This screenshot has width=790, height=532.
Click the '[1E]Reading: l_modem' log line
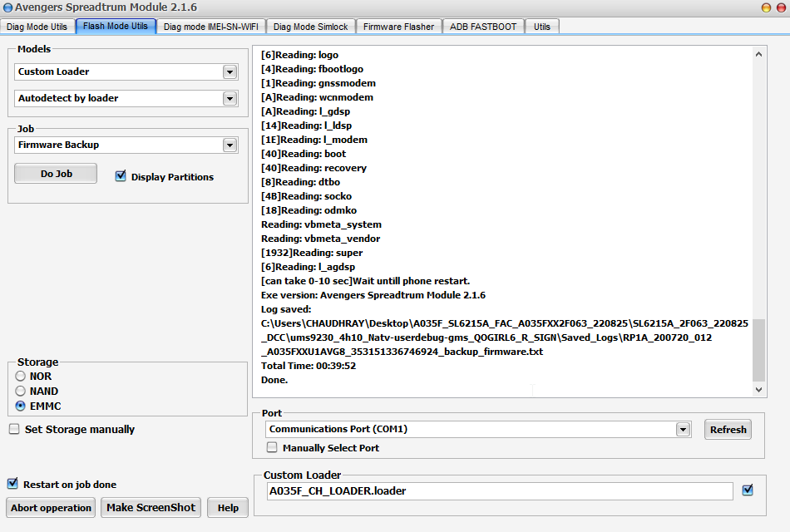point(314,140)
